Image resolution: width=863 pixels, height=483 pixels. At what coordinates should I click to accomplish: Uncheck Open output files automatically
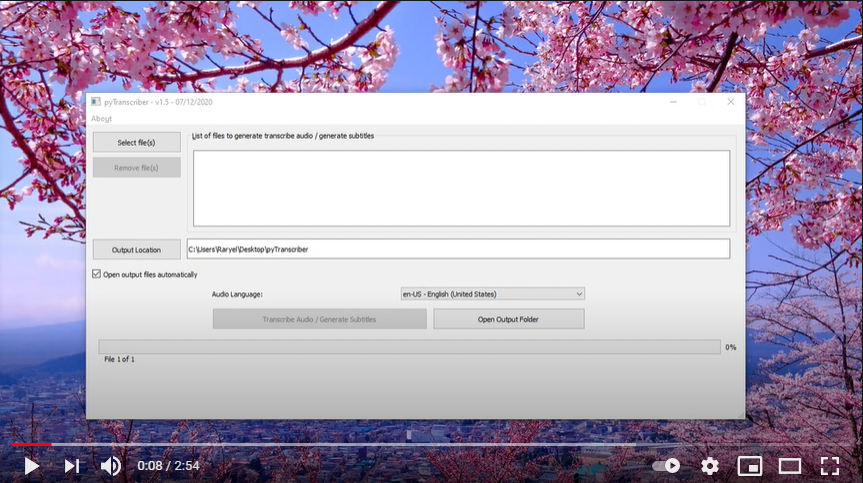tap(97, 274)
